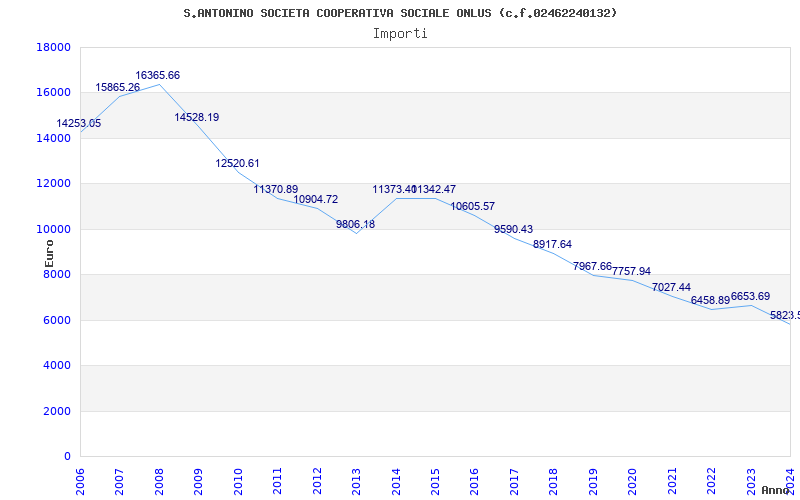
Task: Click the y-axis tick label 10000
Action: [54, 229]
